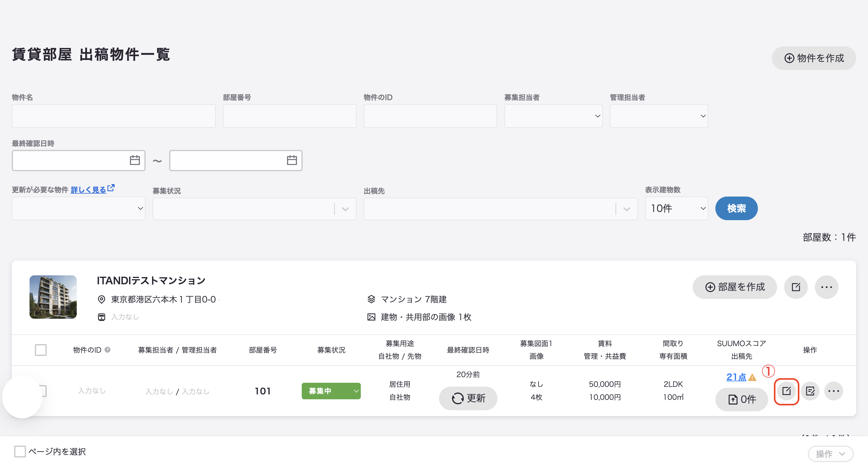Open start date calendar icon for 最終確認日時

(135, 160)
